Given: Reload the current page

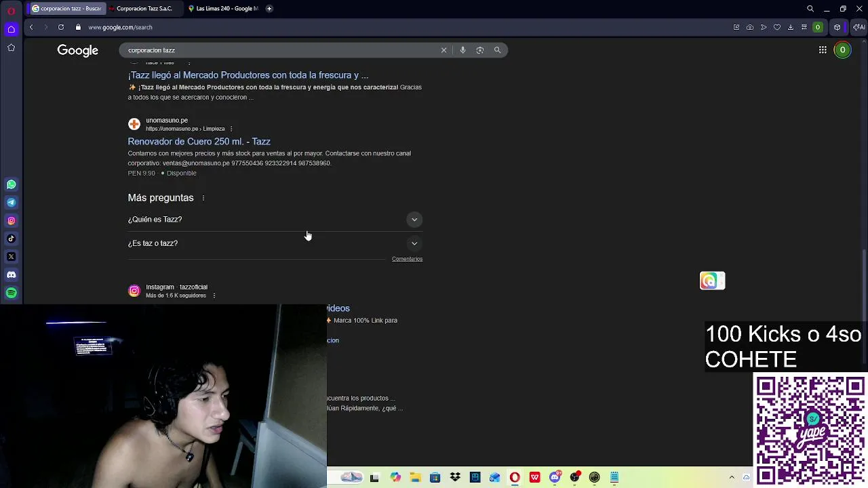Looking at the screenshot, I should (61, 27).
